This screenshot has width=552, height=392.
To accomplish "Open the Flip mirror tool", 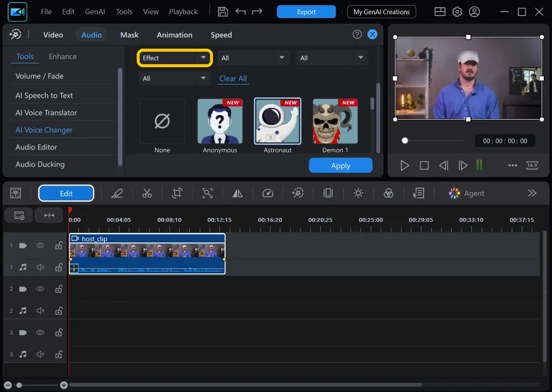I will click(237, 193).
